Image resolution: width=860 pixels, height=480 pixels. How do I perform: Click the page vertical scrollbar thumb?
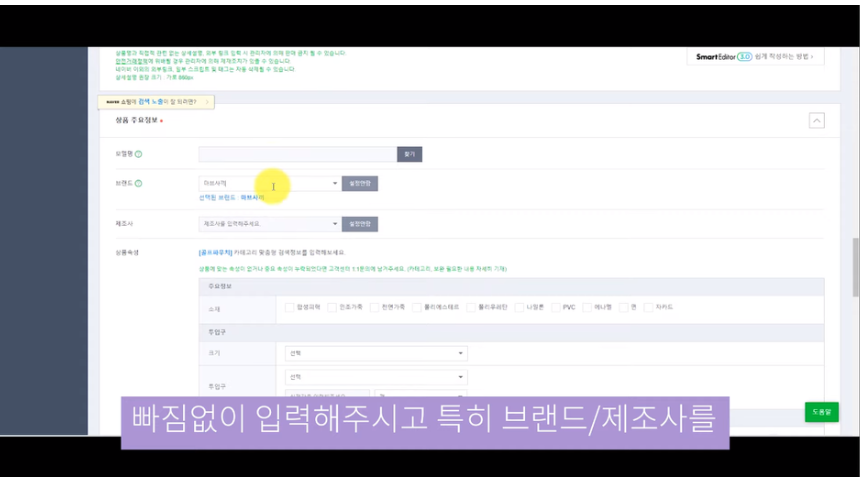click(x=856, y=267)
